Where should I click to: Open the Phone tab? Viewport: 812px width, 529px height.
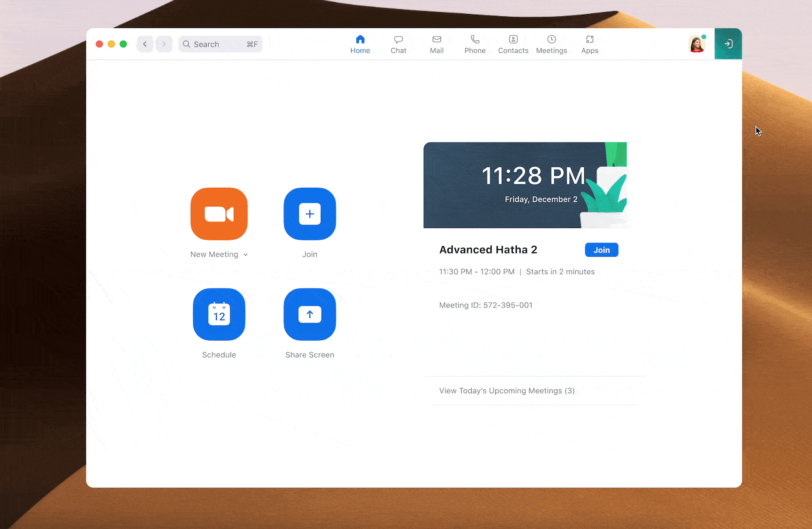tap(475, 44)
